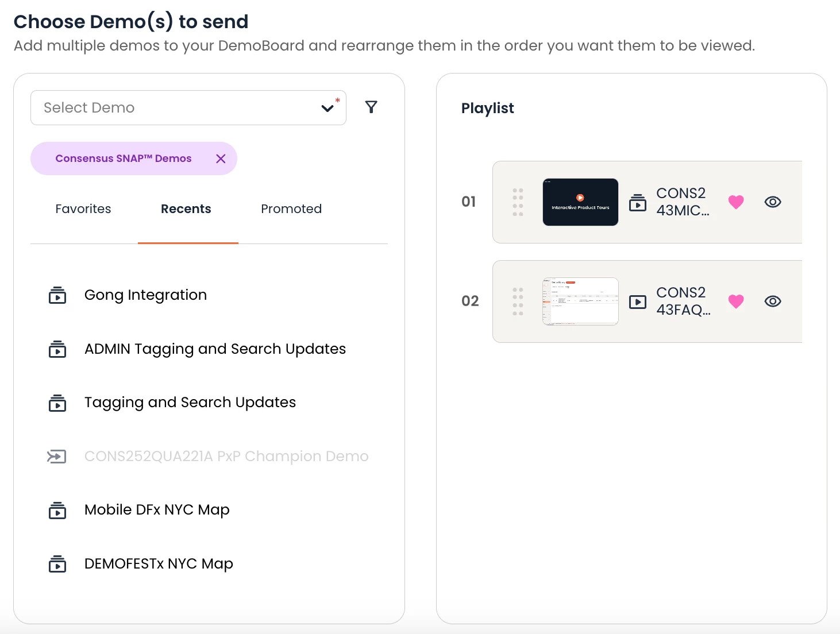This screenshot has height=634, width=840.
Task: Toggle the favorite heart on CONS243FAQ
Action: point(736,301)
